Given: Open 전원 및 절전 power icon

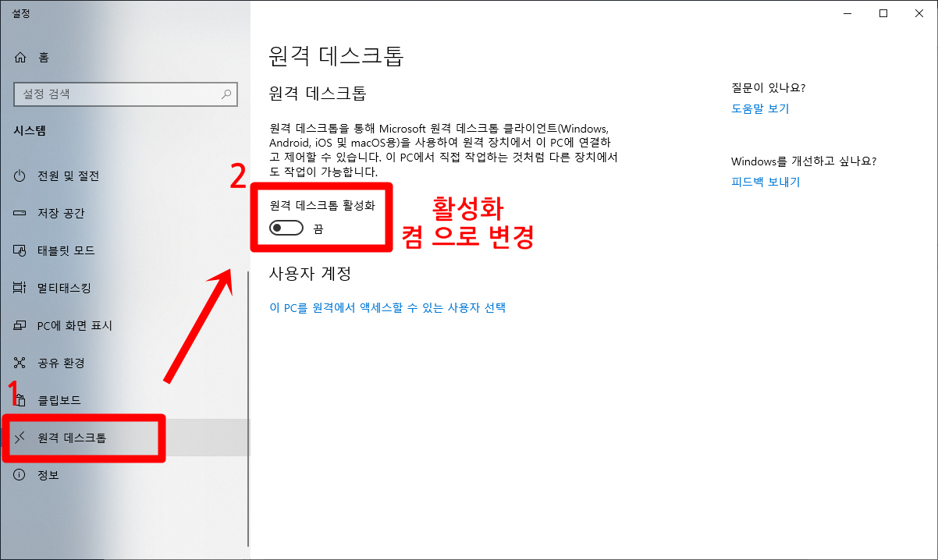Looking at the screenshot, I should (x=20, y=175).
